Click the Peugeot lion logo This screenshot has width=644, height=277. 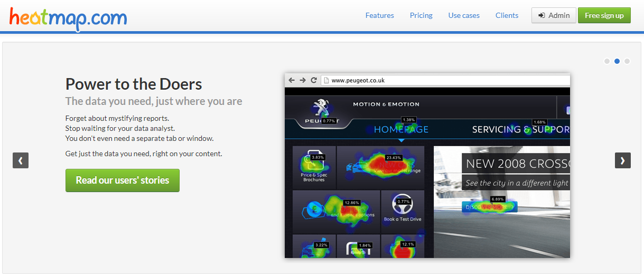coord(321,108)
